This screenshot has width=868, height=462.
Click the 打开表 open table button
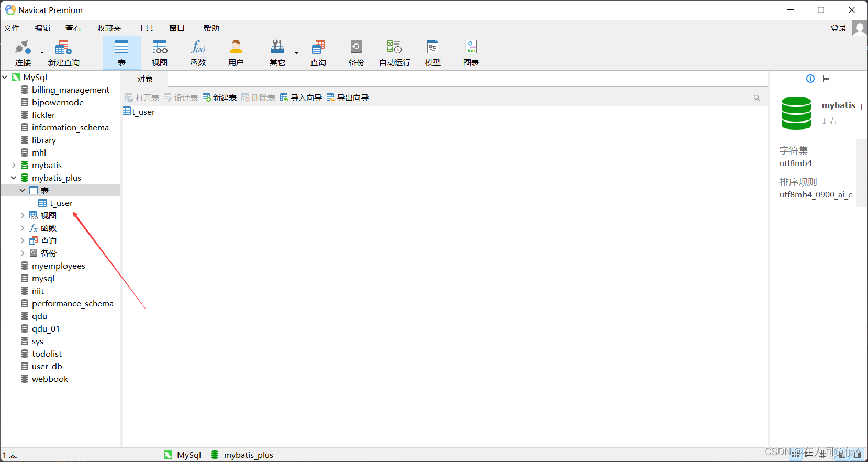[x=142, y=98]
